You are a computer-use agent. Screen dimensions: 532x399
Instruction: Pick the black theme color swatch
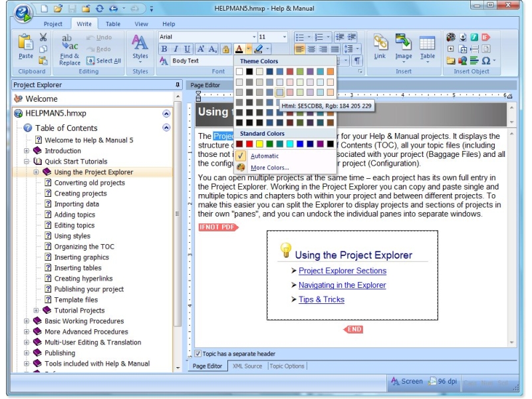[249, 72]
